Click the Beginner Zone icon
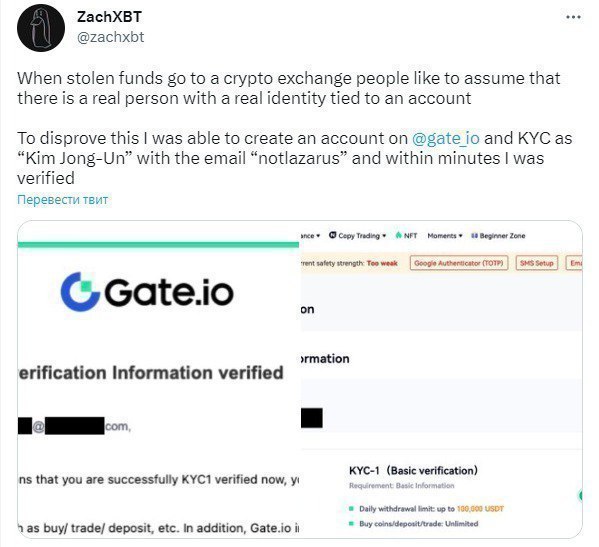 tap(475, 236)
